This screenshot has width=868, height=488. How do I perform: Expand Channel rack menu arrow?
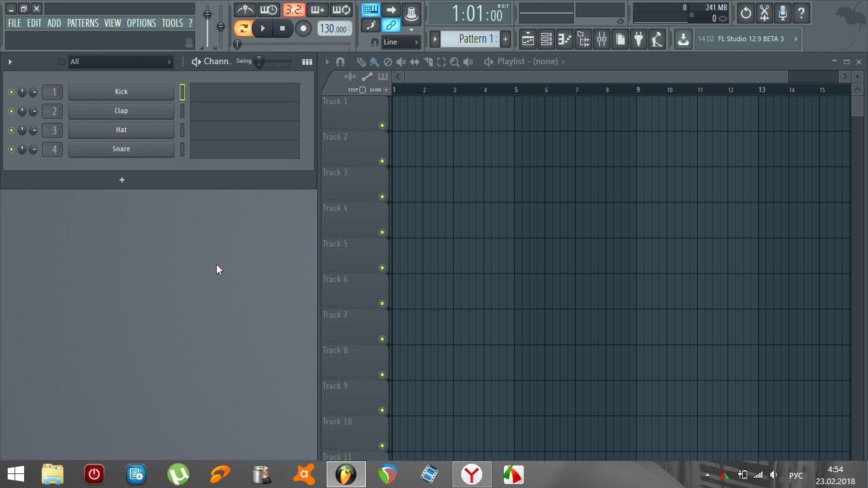click(10, 62)
